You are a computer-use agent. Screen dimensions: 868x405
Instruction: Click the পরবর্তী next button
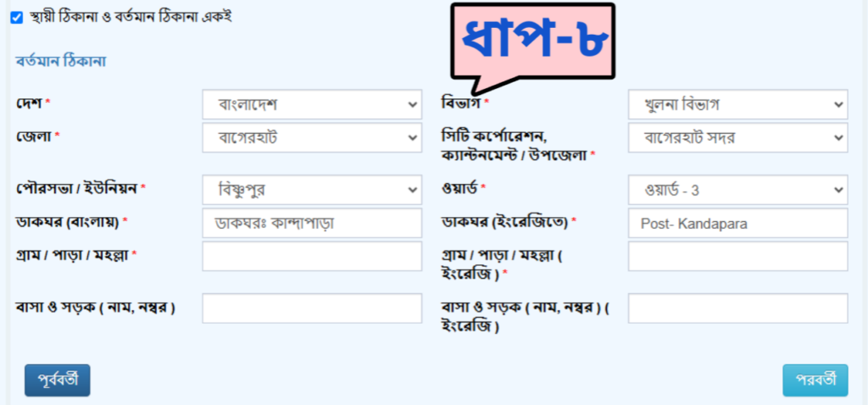pos(815,380)
